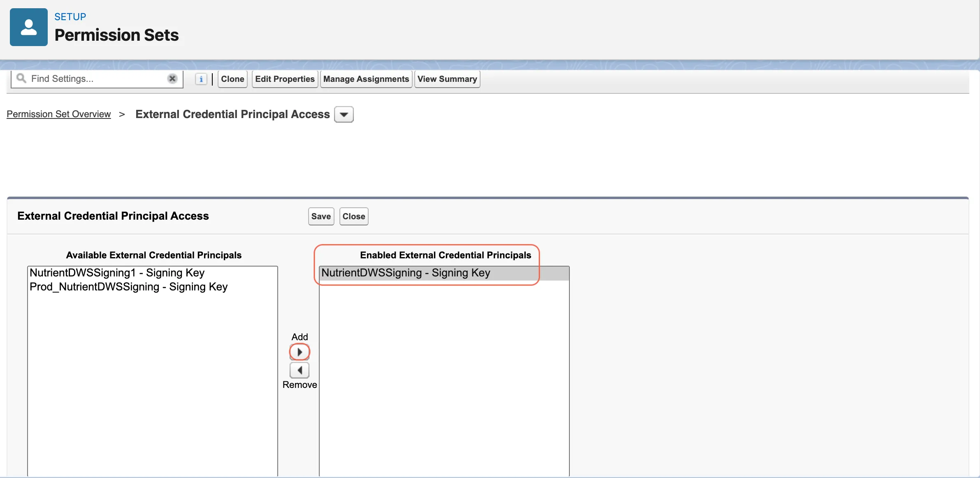The width and height of the screenshot is (980, 478).
Task: Click the Add right arrow button
Action: click(x=300, y=352)
